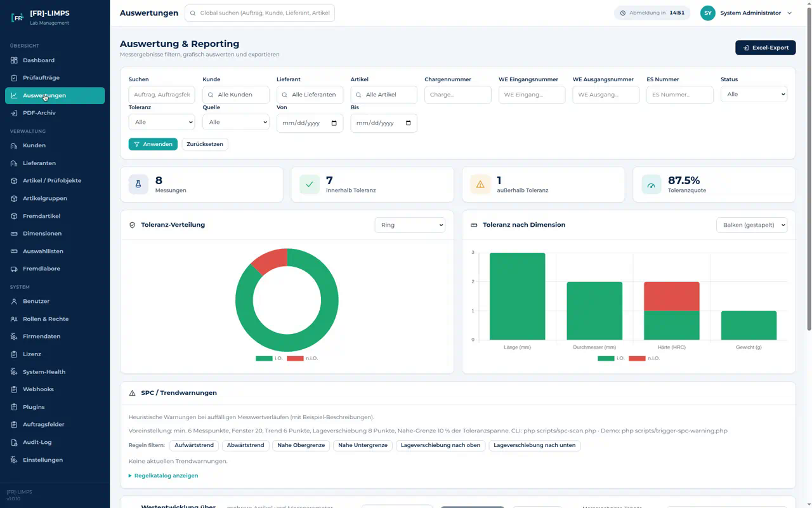This screenshot has height=508, width=812.
Task: Open the Quelle filter dropdown
Action: (x=236, y=122)
